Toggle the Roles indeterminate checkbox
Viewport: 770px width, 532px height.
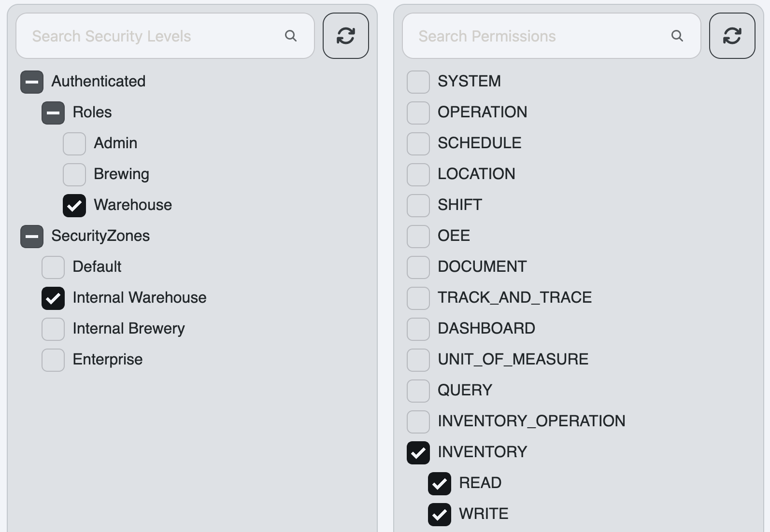pos(53,113)
